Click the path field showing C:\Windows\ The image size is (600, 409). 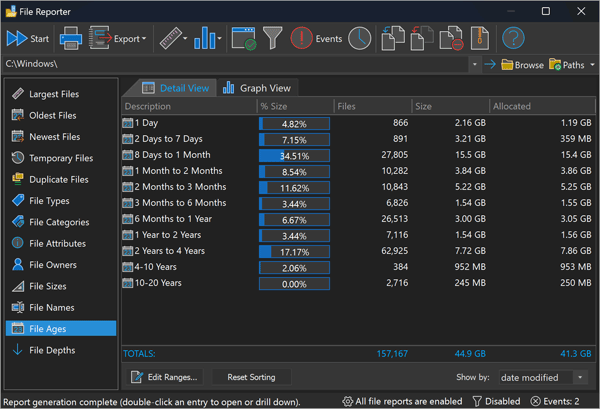235,64
